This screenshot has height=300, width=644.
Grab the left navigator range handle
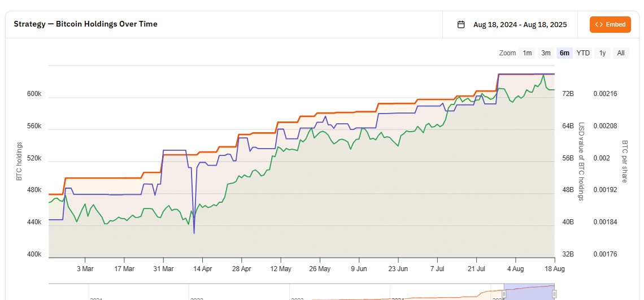[504, 294]
